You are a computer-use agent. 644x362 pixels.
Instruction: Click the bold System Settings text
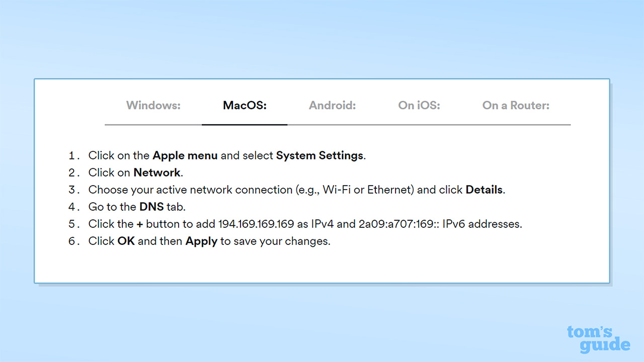(x=319, y=155)
